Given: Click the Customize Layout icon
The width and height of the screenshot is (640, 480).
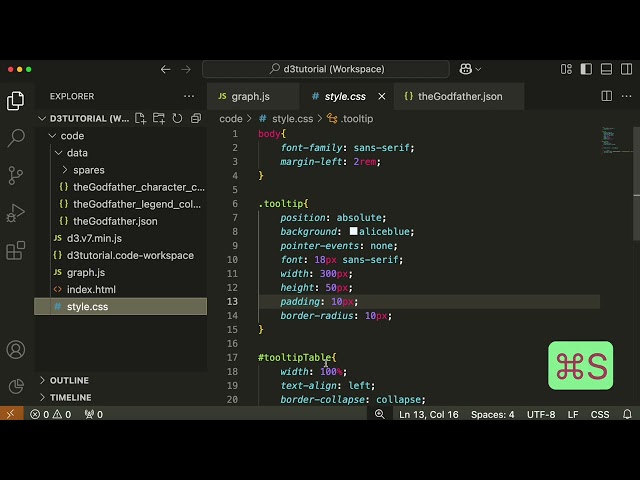Looking at the screenshot, I should coord(566,69).
